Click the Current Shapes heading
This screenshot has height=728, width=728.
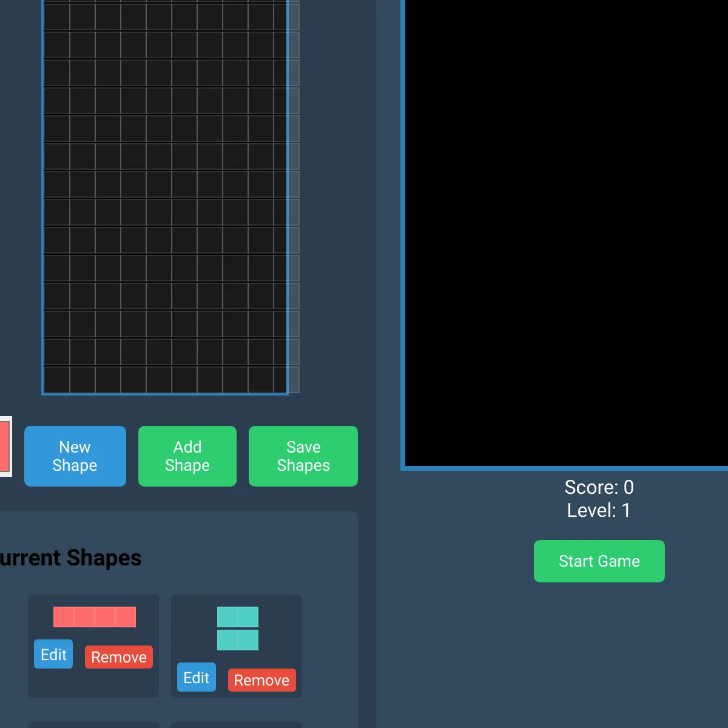(x=70, y=558)
